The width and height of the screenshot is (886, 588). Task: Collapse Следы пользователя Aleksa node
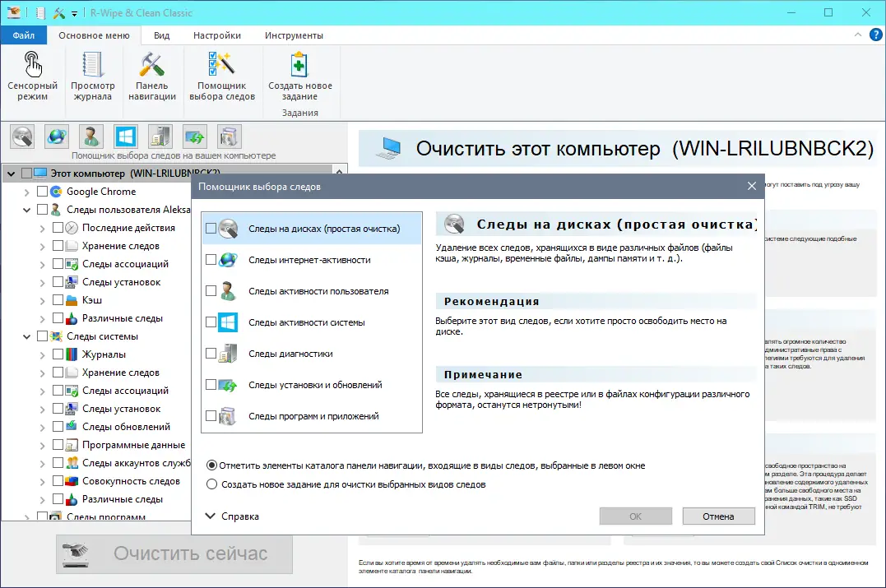[26, 210]
